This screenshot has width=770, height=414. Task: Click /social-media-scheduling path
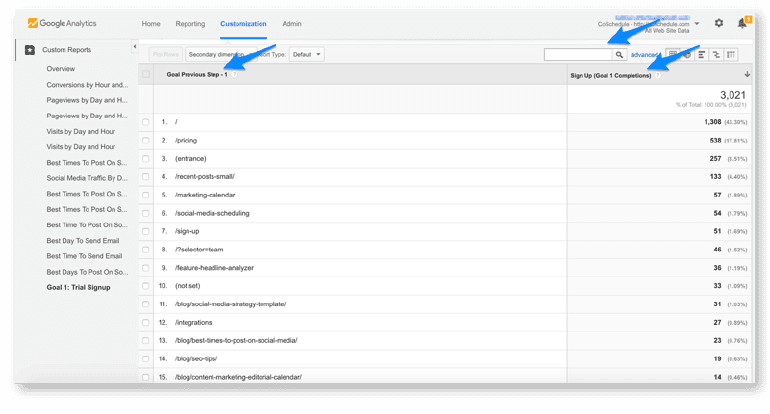pyautogui.click(x=212, y=213)
